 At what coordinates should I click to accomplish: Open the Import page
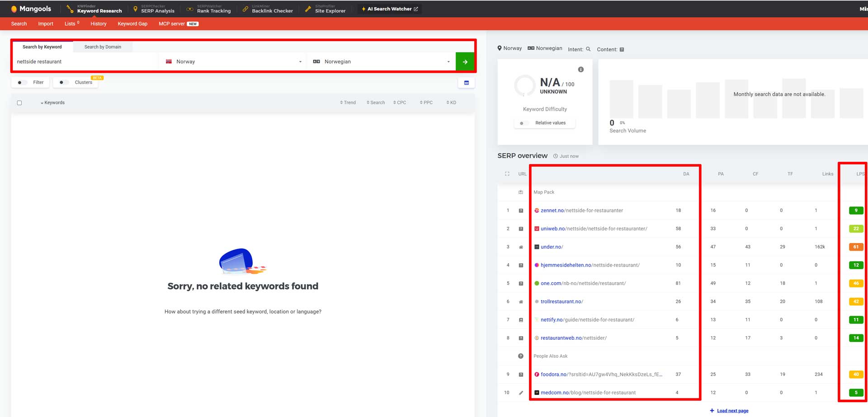tap(46, 23)
